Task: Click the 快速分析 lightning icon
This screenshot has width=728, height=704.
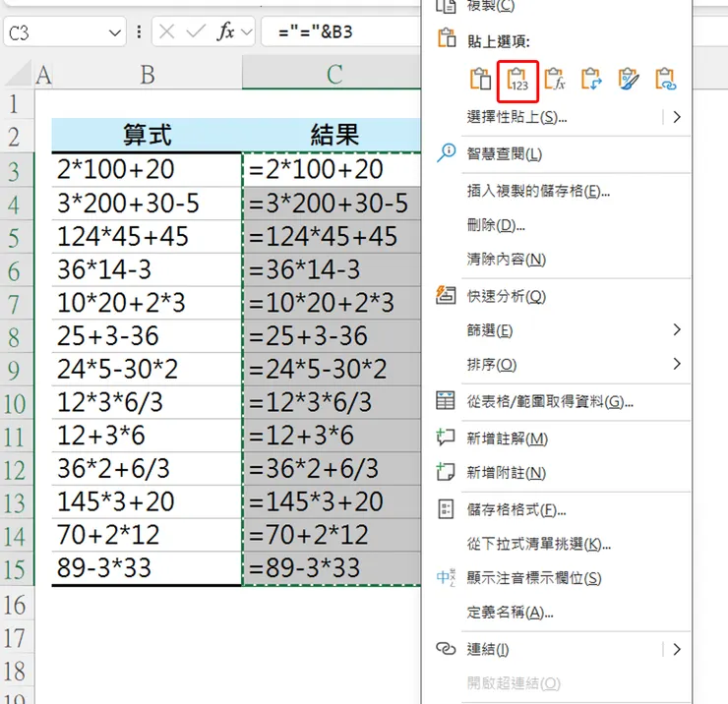Action: coord(446,295)
